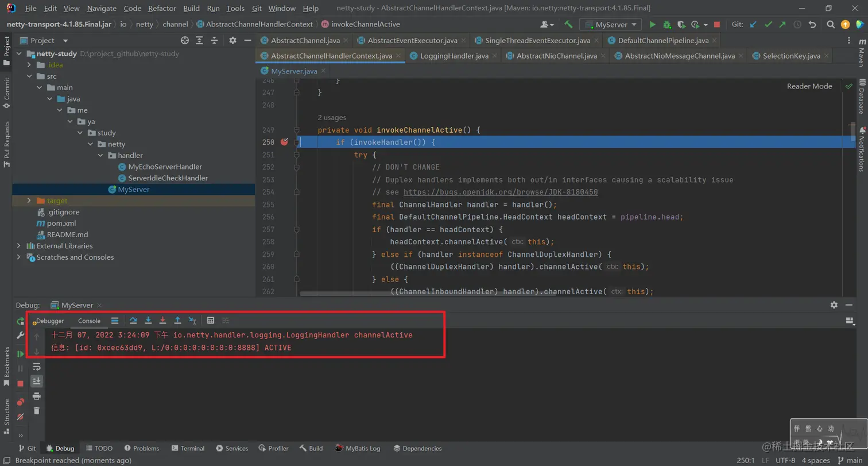The image size is (868, 466).
Task: Expand Scratches and Consoles node
Action: click(18, 257)
